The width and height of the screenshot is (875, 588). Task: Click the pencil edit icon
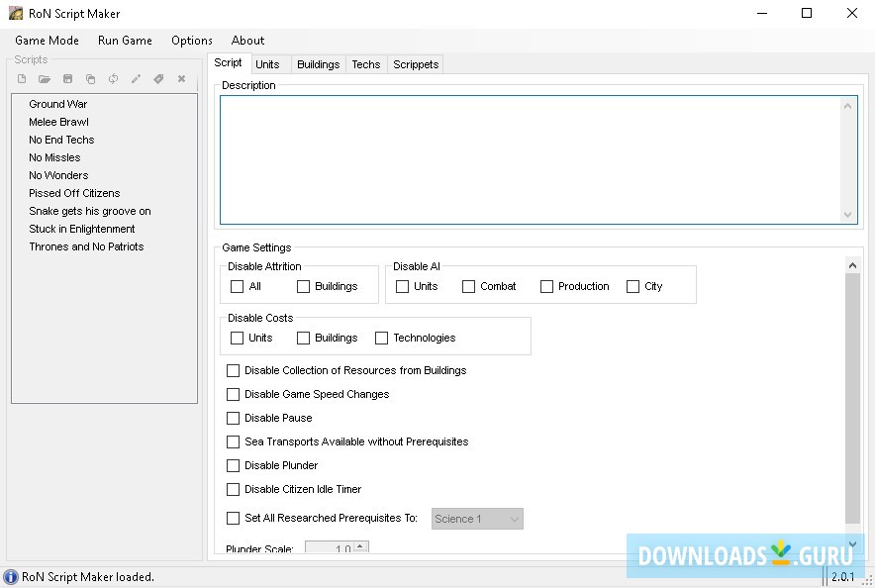tap(136, 79)
